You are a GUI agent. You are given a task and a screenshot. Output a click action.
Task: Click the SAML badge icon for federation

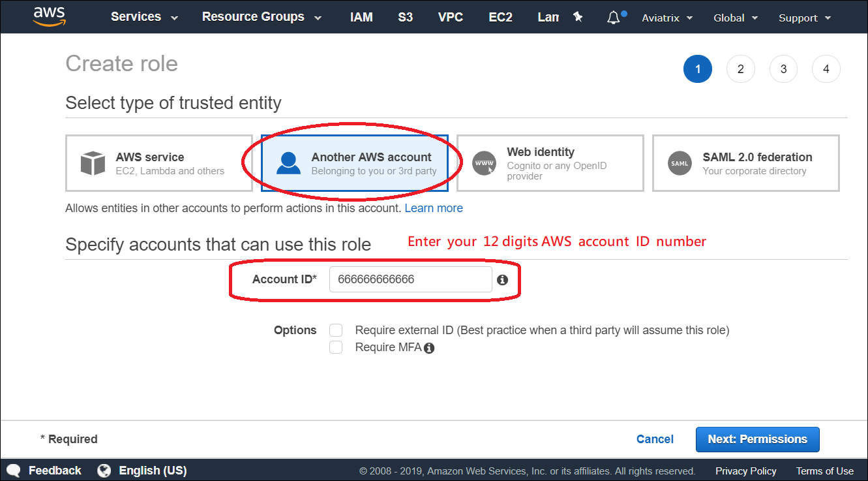(680, 163)
